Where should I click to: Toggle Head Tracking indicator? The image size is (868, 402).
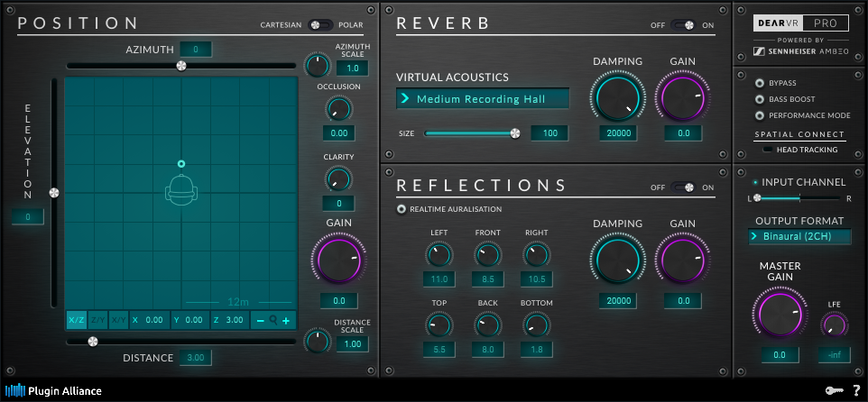click(769, 150)
